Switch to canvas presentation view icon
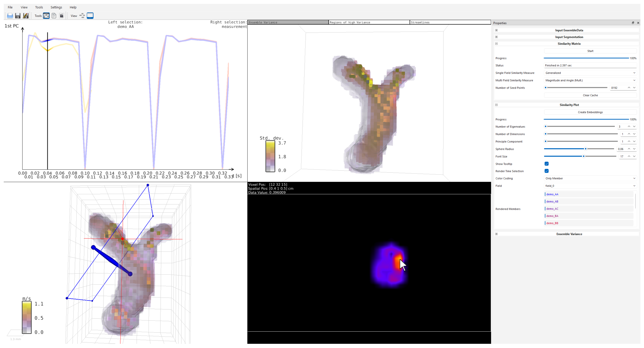 [90, 16]
